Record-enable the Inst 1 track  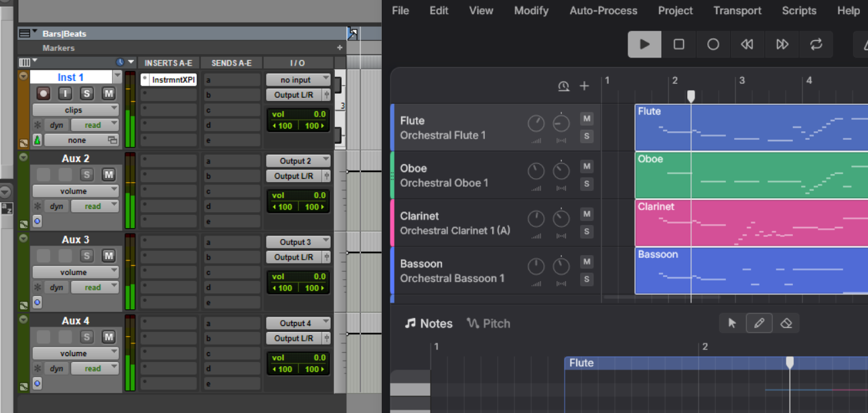click(44, 94)
